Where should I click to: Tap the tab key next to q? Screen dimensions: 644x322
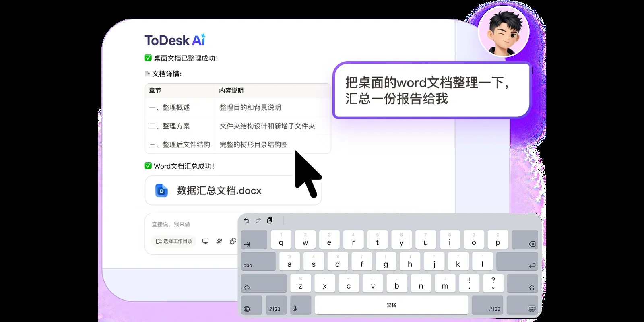tap(254, 240)
